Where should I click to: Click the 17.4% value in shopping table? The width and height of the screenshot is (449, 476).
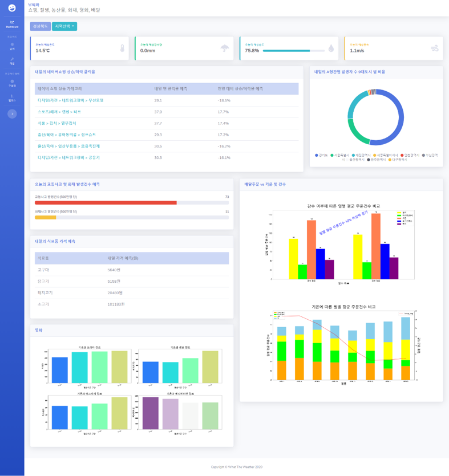tap(223, 123)
